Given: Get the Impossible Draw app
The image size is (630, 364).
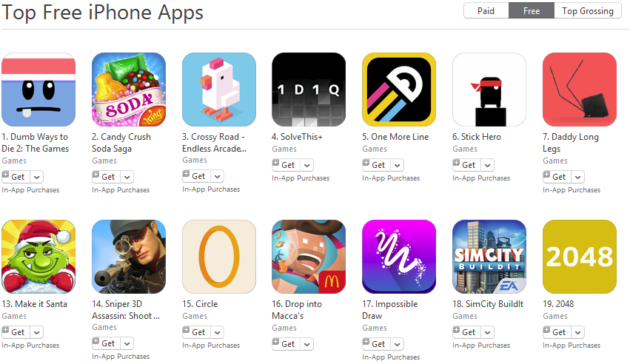Looking at the screenshot, I should pos(375,344).
